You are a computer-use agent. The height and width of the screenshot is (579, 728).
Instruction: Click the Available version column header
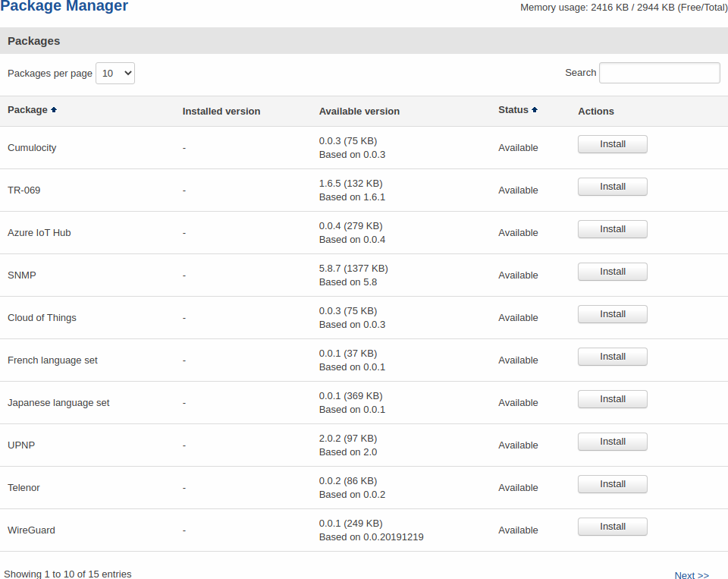[359, 112]
